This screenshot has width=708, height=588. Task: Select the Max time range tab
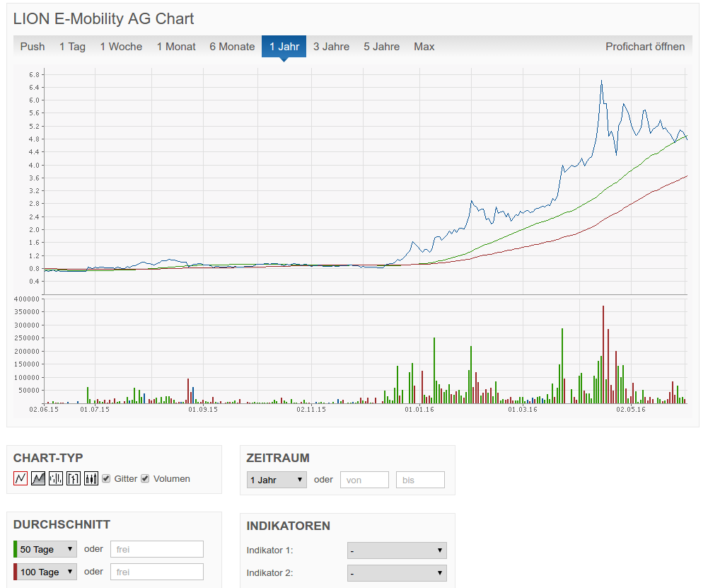(424, 46)
